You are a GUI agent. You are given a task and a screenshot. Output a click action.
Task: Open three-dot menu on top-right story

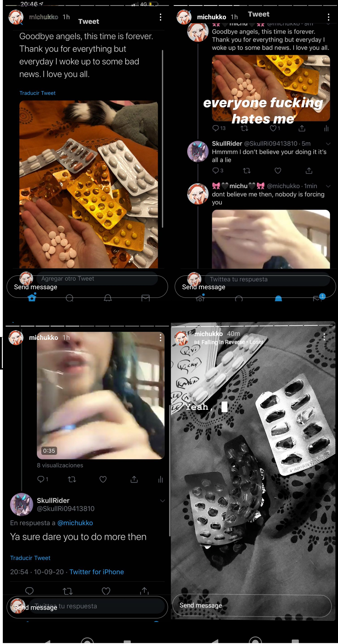[328, 17]
